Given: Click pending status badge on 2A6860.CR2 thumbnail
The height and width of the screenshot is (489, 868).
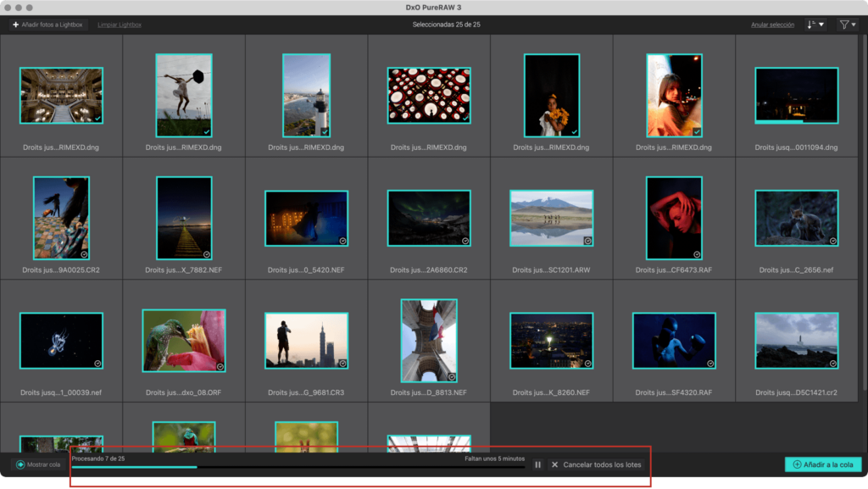Looking at the screenshot, I should 465,241.
